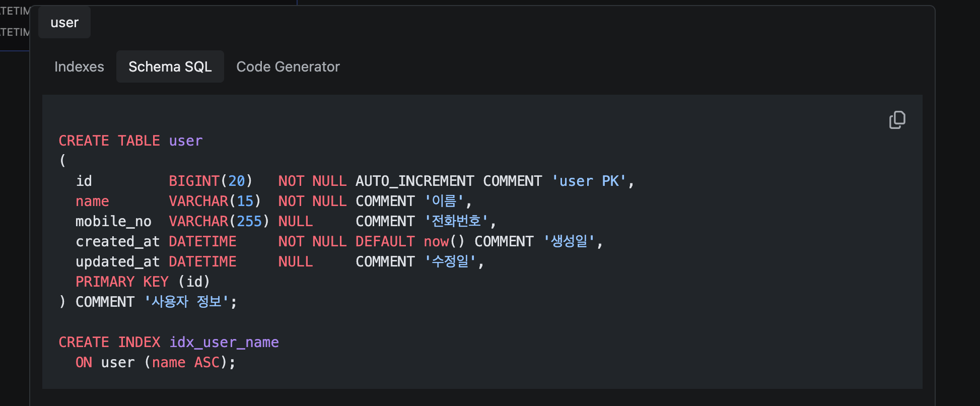Click AUTO_INCREMENT in the id column line
Viewport: 980px width, 406px height.
point(414,181)
